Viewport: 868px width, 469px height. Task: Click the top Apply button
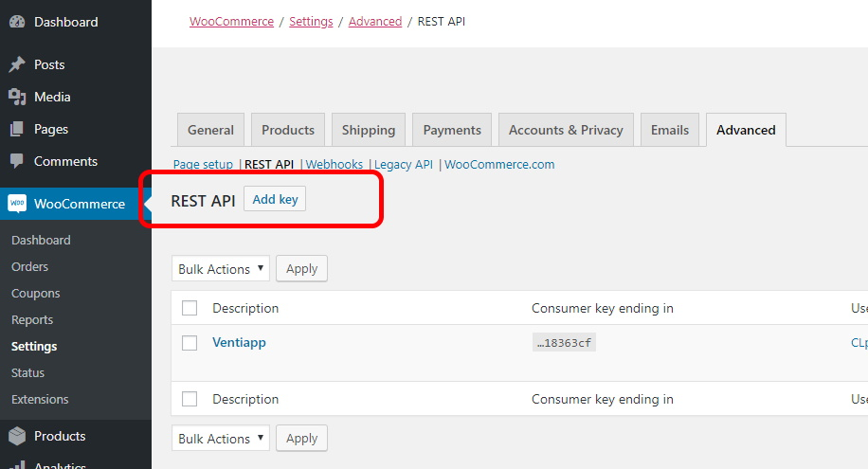(x=301, y=268)
